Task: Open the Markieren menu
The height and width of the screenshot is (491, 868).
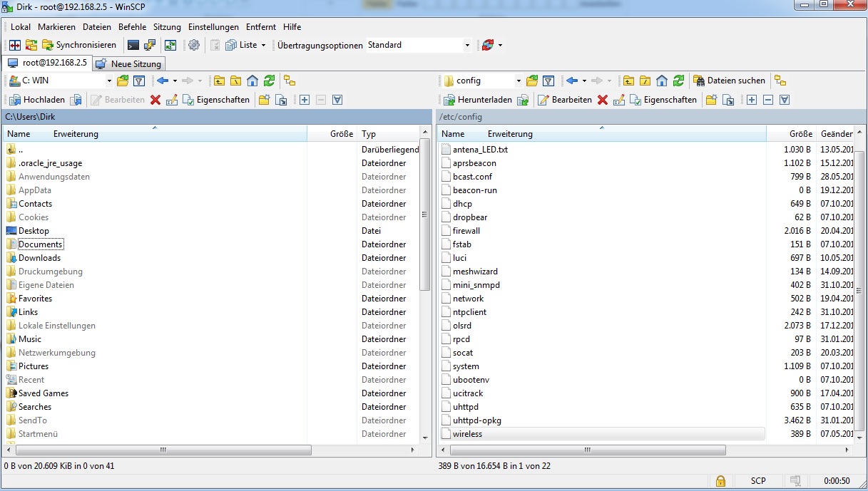Action: coord(56,27)
